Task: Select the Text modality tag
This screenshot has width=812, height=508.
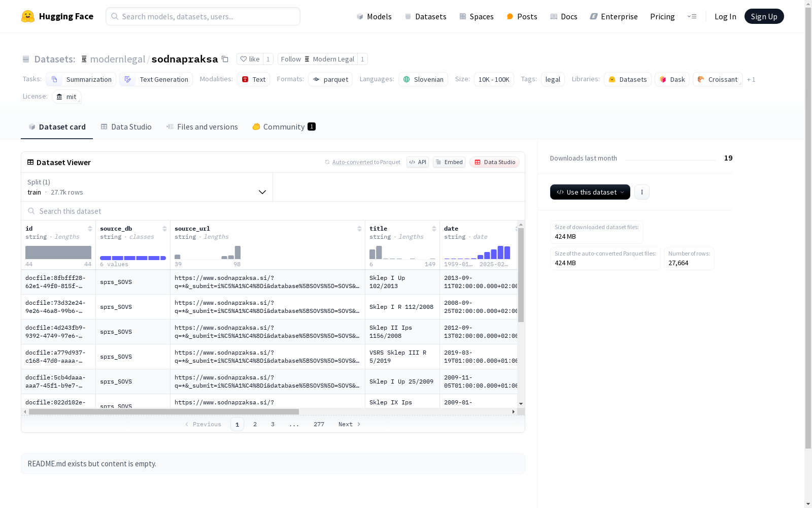Action: tap(253, 79)
